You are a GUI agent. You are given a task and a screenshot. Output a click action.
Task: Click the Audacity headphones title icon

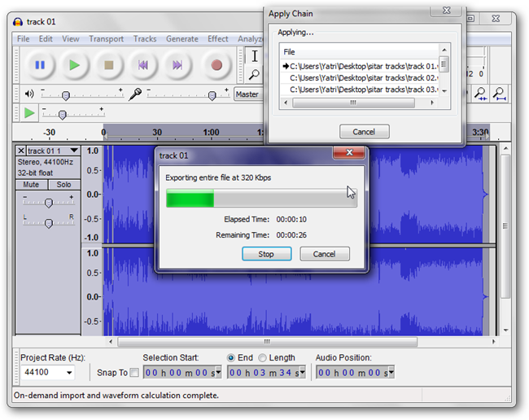18,22
